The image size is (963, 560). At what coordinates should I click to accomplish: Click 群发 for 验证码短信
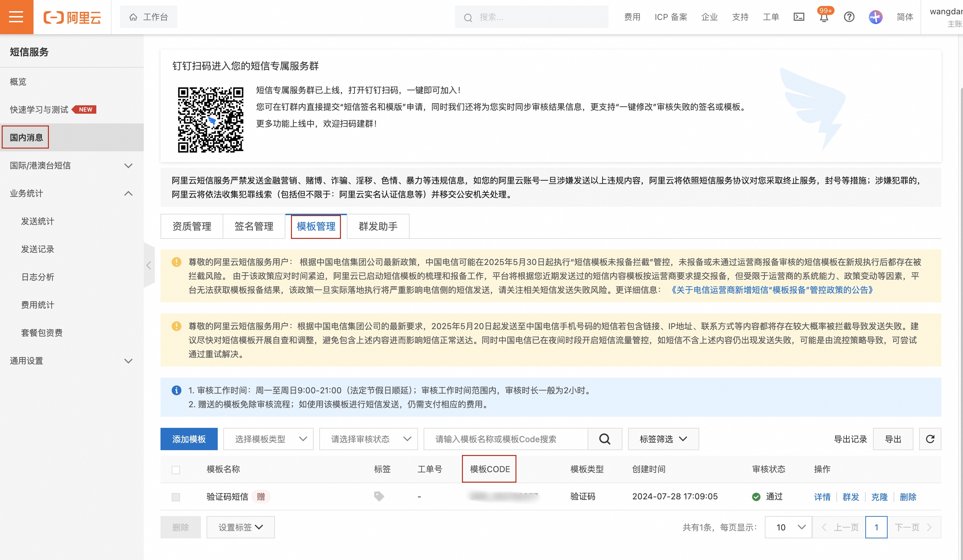pyautogui.click(x=851, y=497)
